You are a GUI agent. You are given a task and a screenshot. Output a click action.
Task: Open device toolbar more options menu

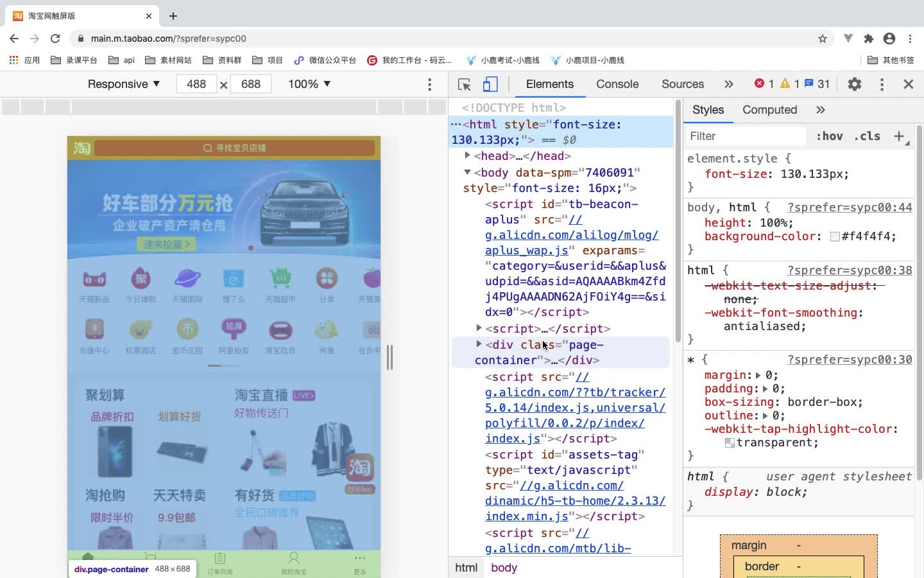coord(429,84)
